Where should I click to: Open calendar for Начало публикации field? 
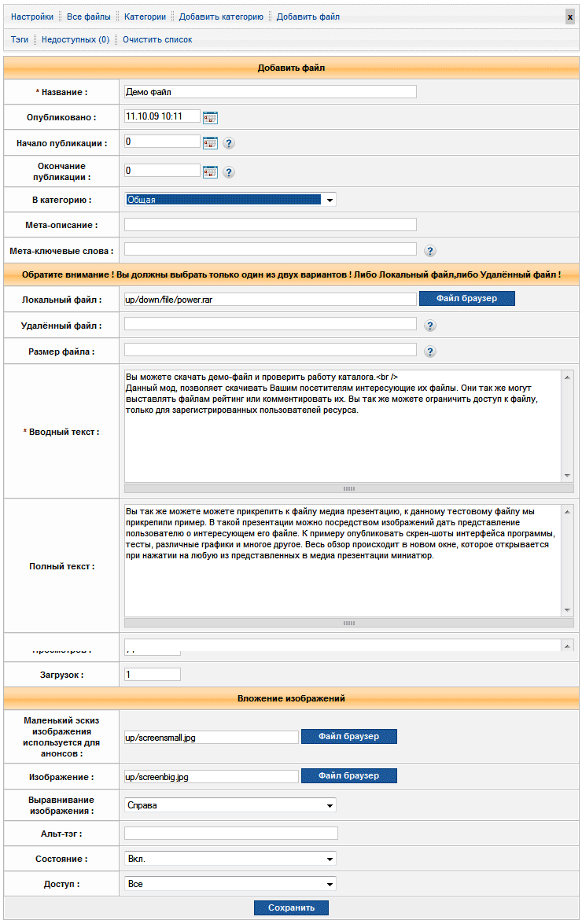tap(210, 142)
